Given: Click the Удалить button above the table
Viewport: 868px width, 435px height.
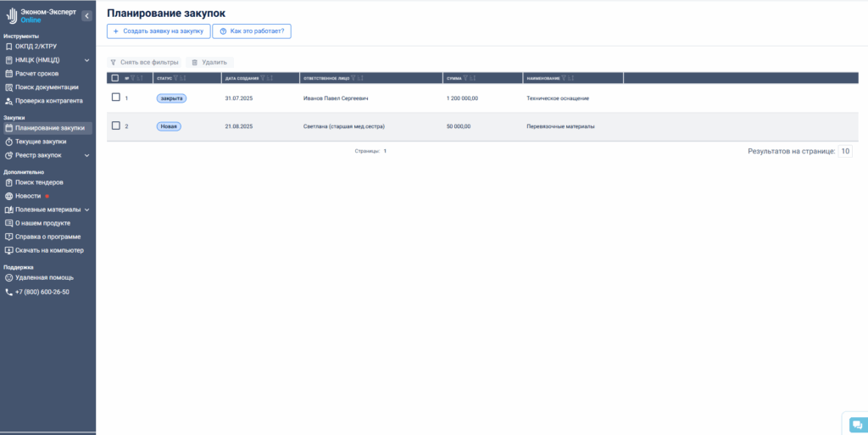Looking at the screenshot, I should click(209, 63).
